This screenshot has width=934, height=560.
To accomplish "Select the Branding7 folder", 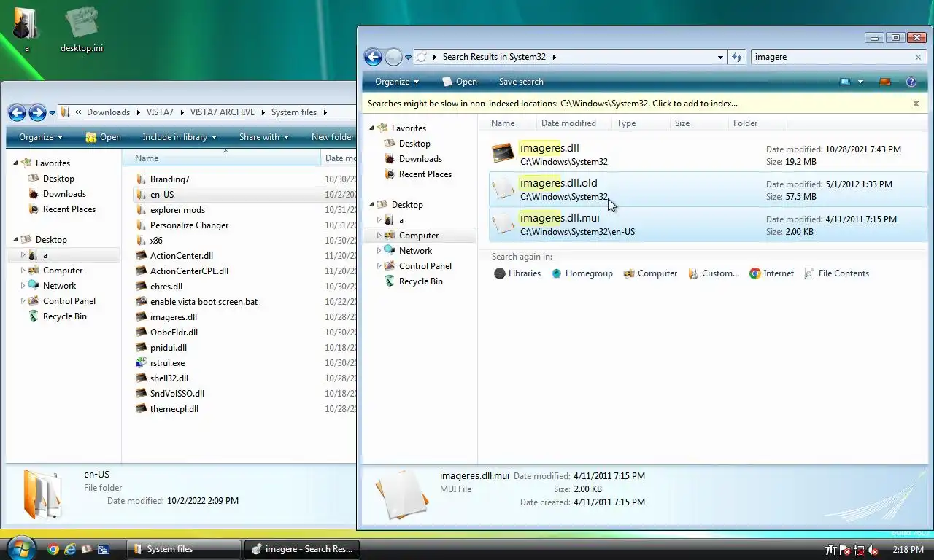I will 169,179.
